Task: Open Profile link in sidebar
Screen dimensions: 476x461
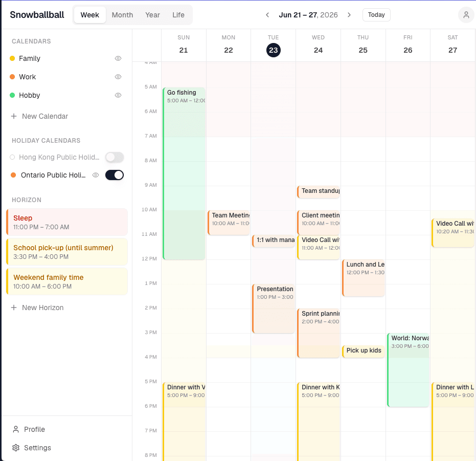Action: 34,429
